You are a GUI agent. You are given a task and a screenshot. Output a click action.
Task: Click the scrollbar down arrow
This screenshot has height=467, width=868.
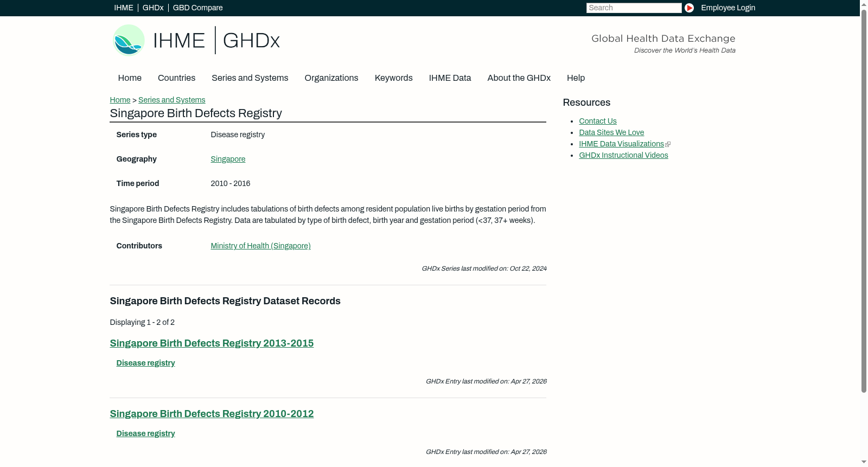[864, 462]
